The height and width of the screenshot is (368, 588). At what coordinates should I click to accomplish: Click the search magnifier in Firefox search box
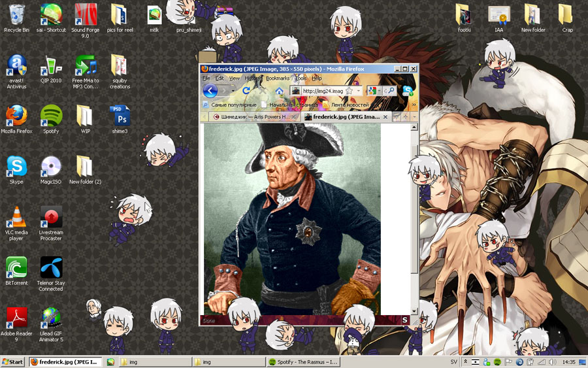(x=391, y=91)
